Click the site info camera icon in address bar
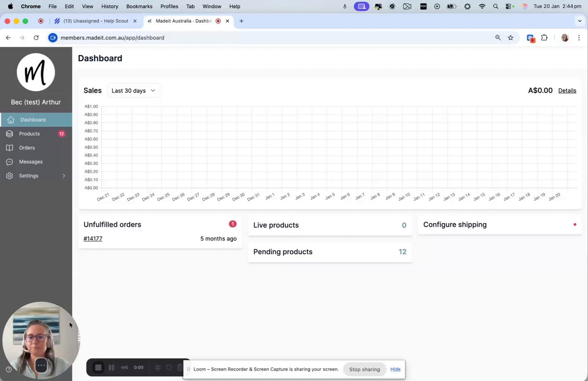588x381 pixels. 53,38
